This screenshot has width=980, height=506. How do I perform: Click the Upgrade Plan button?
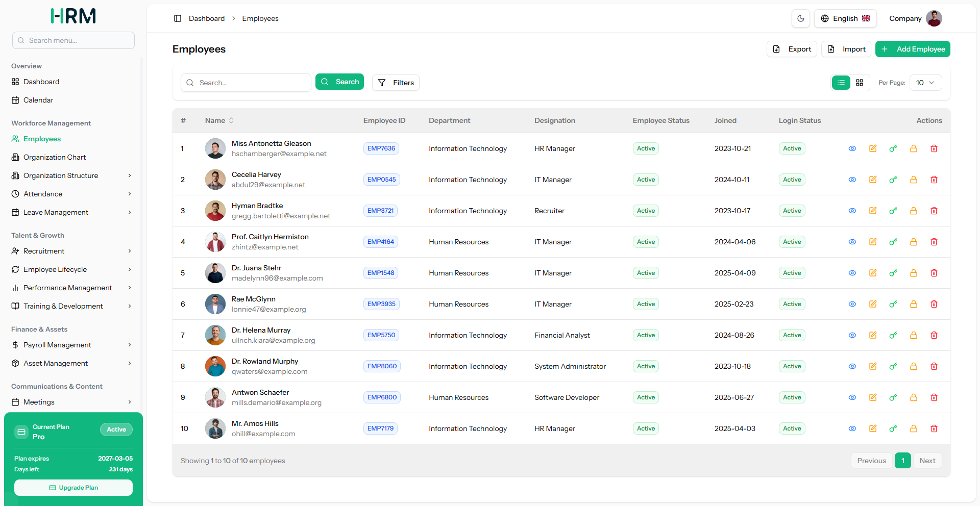[x=73, y=488]
